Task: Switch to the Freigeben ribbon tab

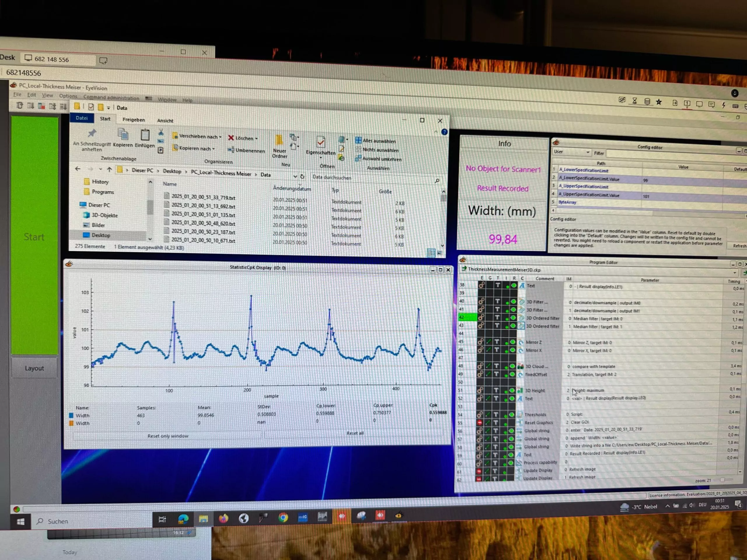Action: pos(134,120)
